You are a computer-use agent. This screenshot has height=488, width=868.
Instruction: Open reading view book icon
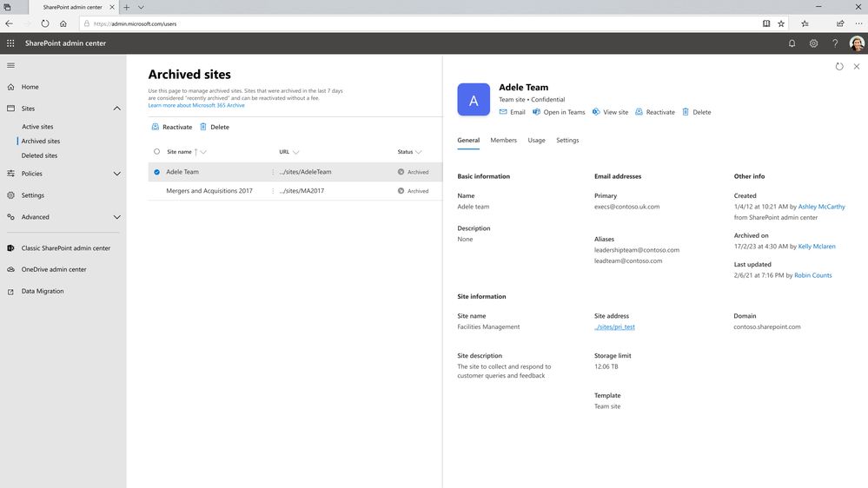click(766, 23)
